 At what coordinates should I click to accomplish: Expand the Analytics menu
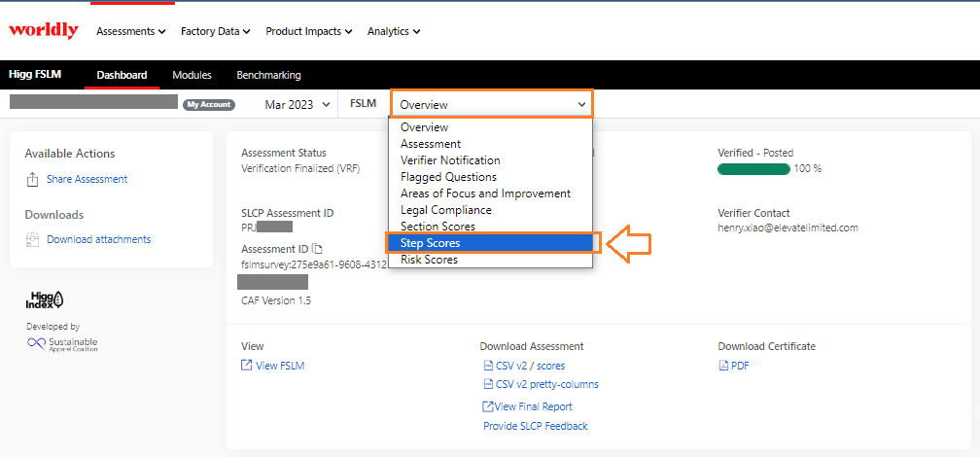(x=394, y=31)
